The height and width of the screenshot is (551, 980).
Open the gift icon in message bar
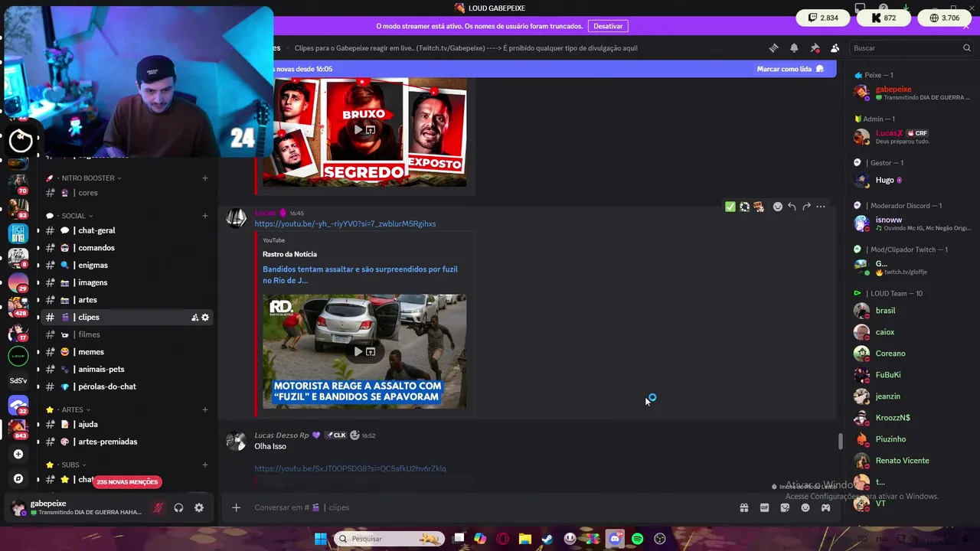tap(743, 507)
